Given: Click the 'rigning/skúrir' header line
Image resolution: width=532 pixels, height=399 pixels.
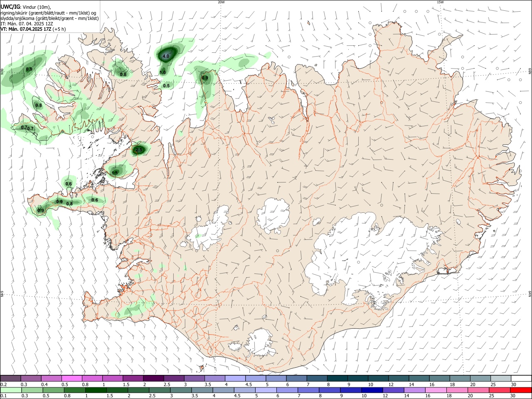Looking at the screenshot, I should point(48,13).
